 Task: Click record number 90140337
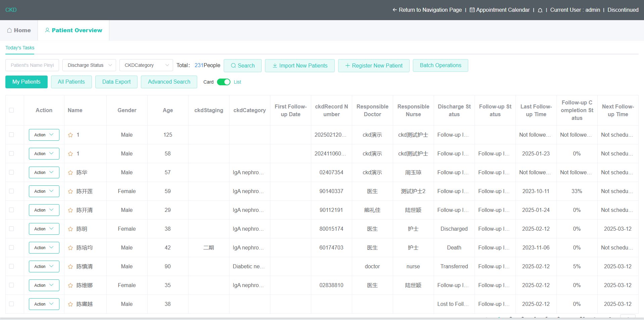(x=331, y=191)
